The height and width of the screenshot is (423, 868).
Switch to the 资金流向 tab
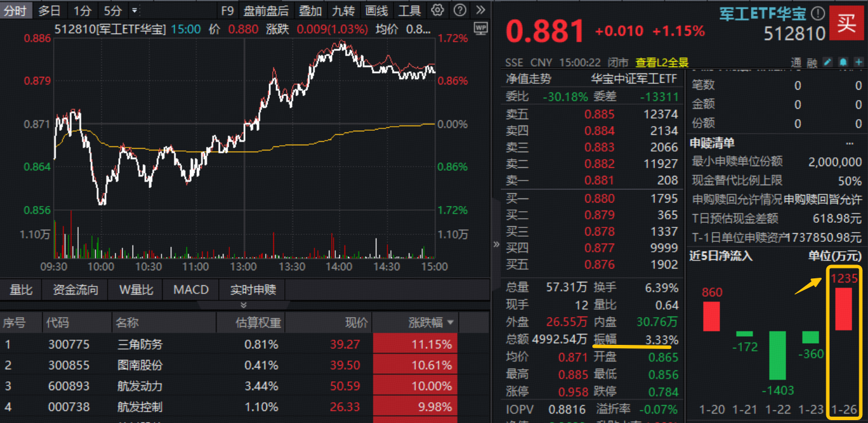(75, 289)
